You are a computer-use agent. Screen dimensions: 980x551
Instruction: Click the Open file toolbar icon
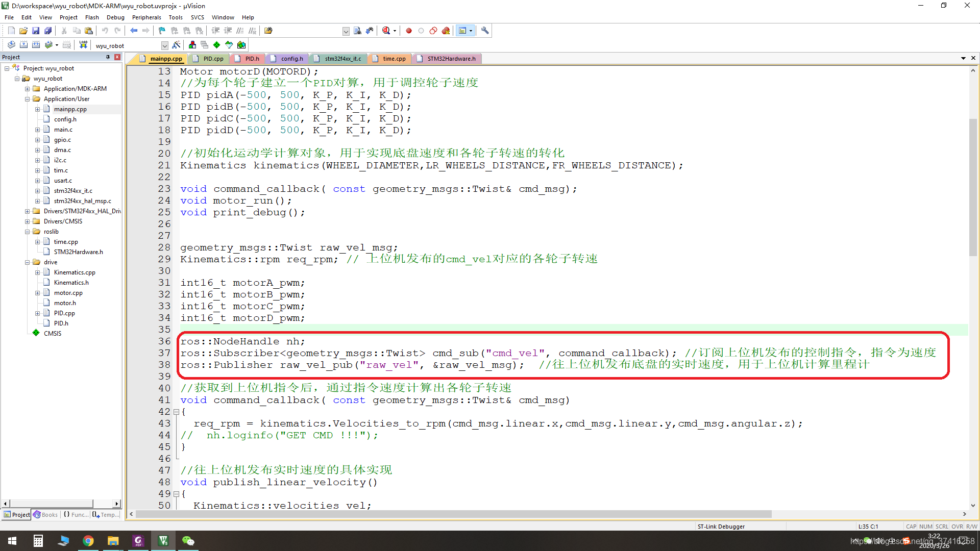coord(23,31)
